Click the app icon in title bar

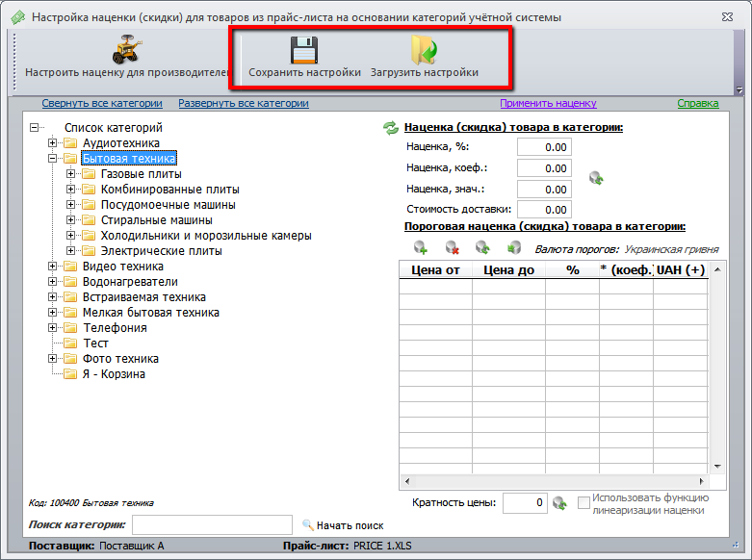tap(17, 17)
